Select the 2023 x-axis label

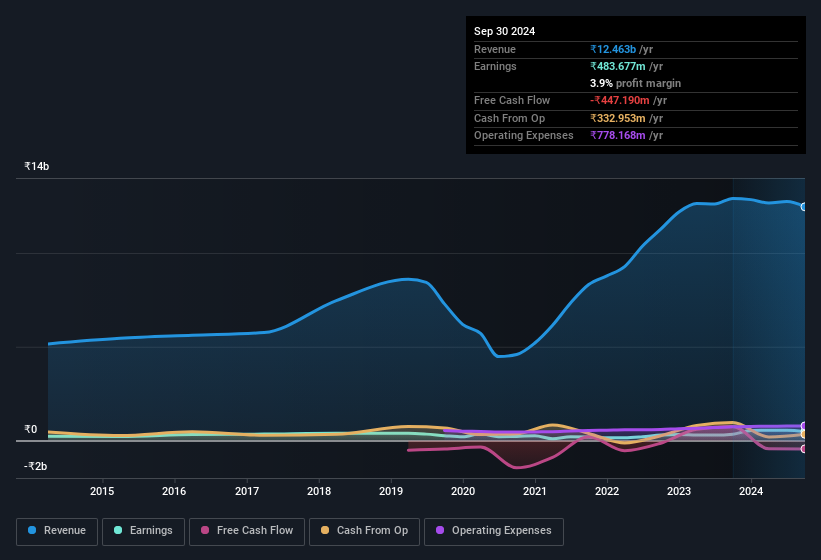(x=679, y=491)
